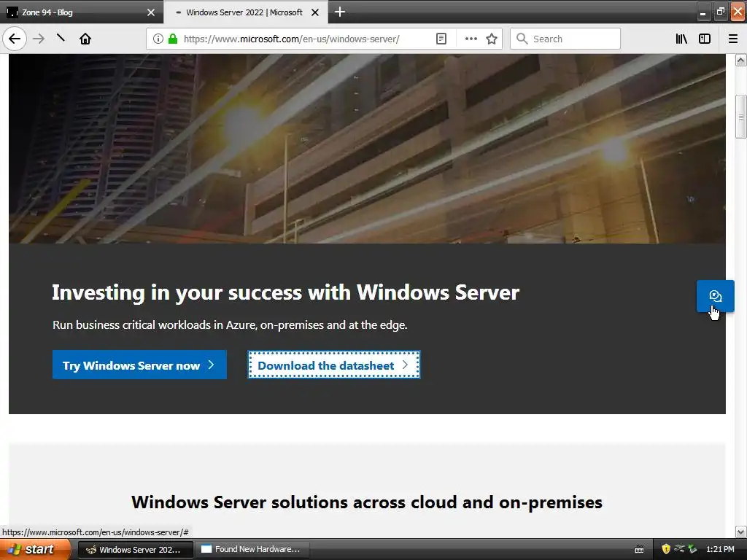747x560 pixels.
Task: Open the security shield tray icon
Action: [666, 549]
